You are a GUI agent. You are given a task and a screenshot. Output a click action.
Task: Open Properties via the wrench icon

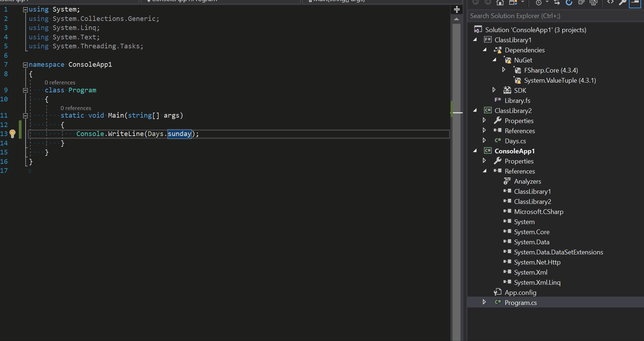point(622,3)
